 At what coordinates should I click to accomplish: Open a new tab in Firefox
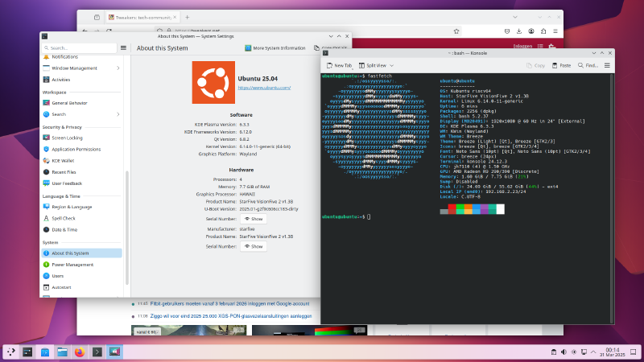[x=188, y=17]
